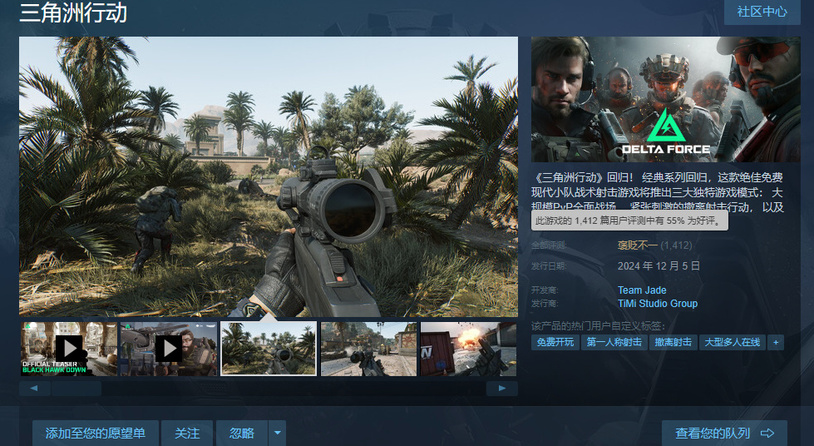
Task: Select the explosion screenshot thumbnail
Action: coord(468,348)
